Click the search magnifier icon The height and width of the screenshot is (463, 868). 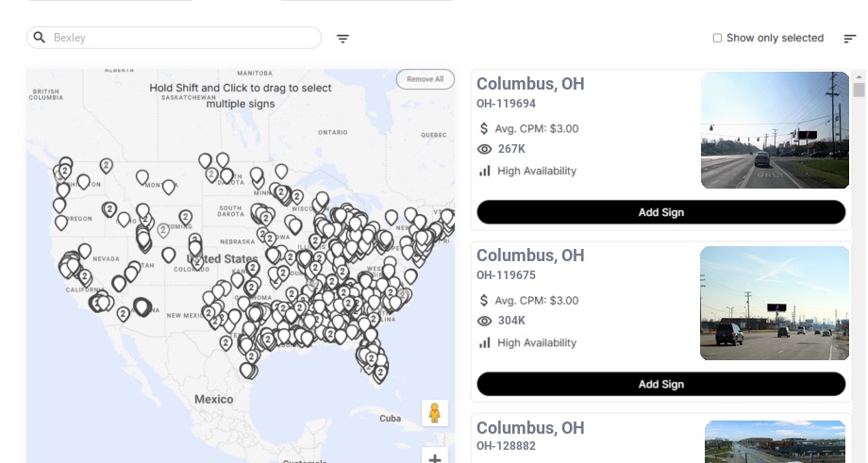coord(40,38)
